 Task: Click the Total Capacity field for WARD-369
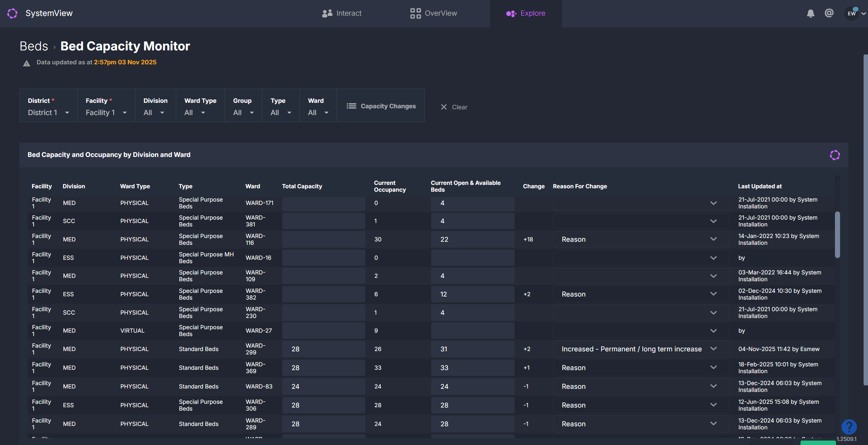[x=323, y=368]
